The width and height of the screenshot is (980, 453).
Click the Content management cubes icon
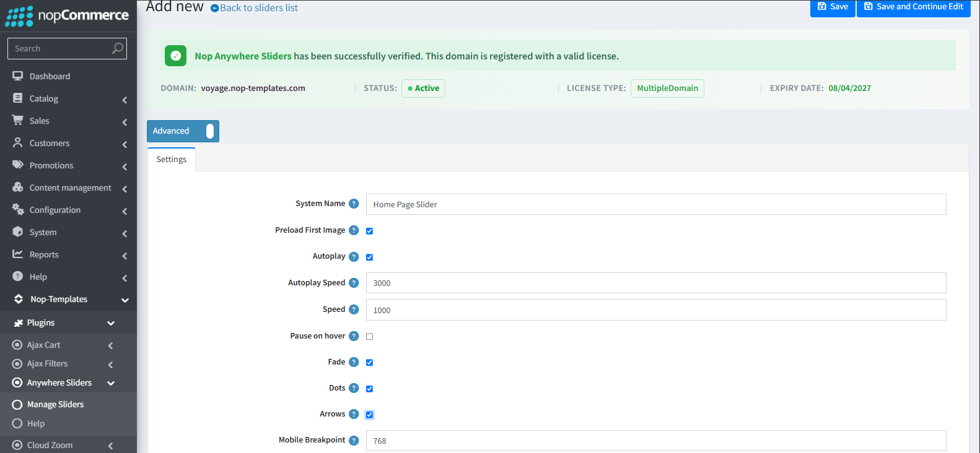[18, 188]
